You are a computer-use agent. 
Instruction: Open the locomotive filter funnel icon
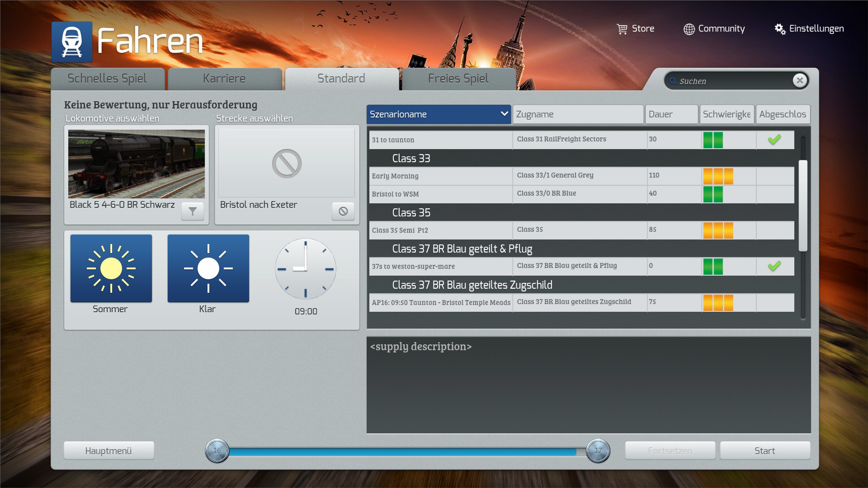pos(193,211)
